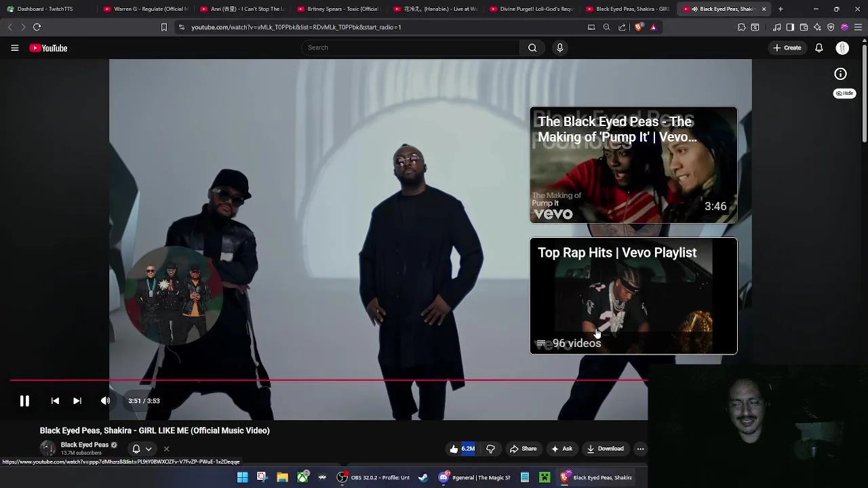
Task: Open YouTube notifications bell
Action: (818, 47)
